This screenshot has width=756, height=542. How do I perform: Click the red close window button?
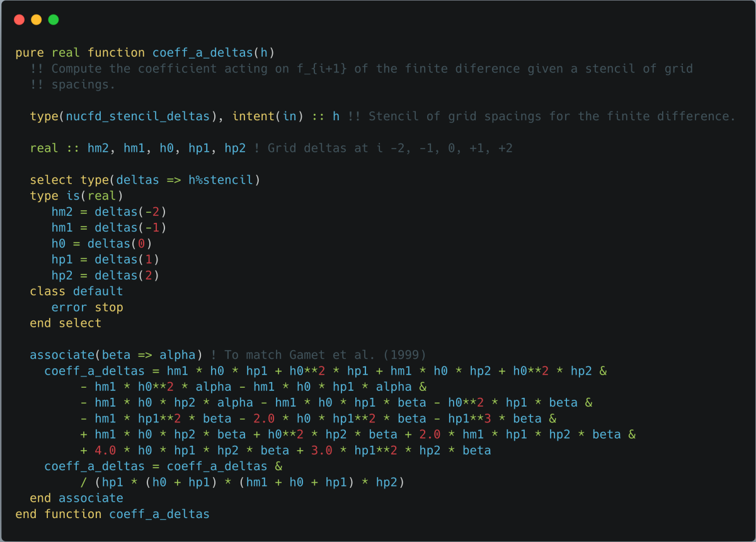pos(19,20)
